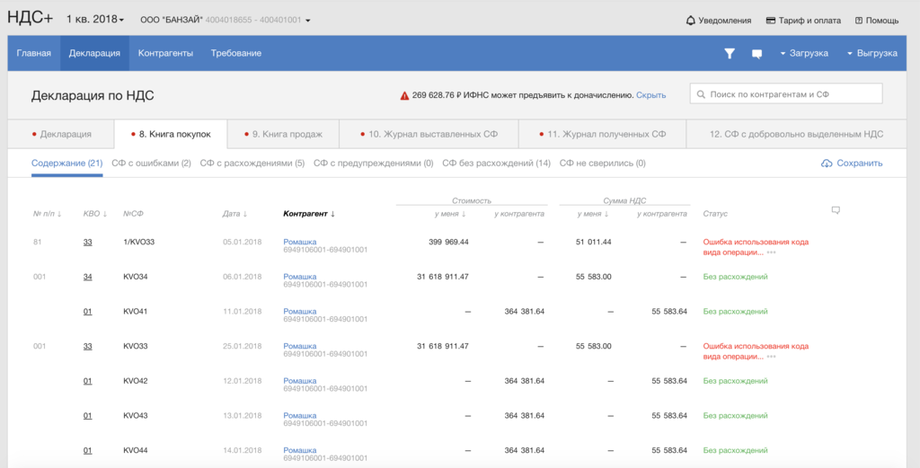Open the filter funnel icon
Screen dimensions: 920x468
(729, 54)
